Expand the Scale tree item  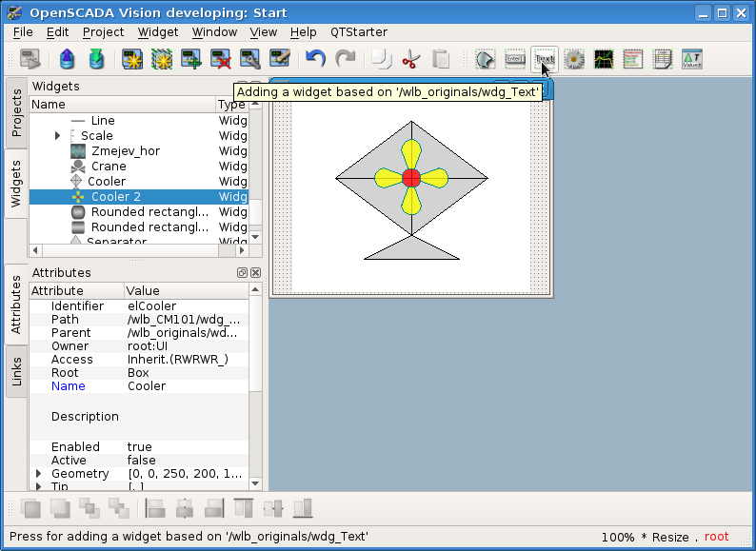click(58, 136)
